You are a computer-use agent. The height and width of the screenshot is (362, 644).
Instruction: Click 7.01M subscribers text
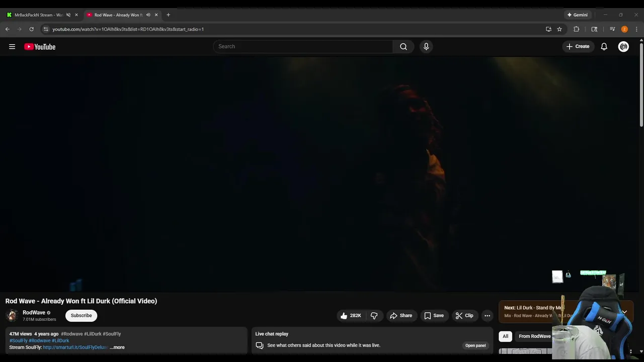[x=39, y=319]
